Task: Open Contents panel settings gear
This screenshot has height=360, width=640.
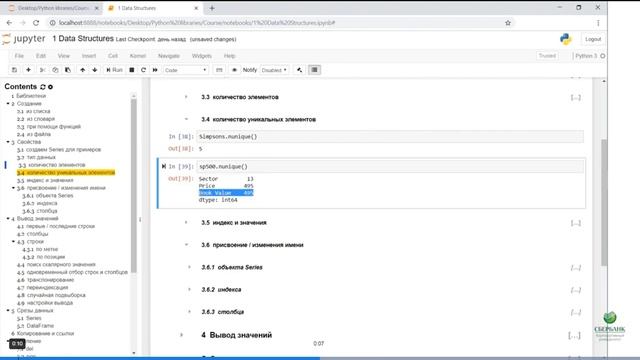Action: pos(50,87)
